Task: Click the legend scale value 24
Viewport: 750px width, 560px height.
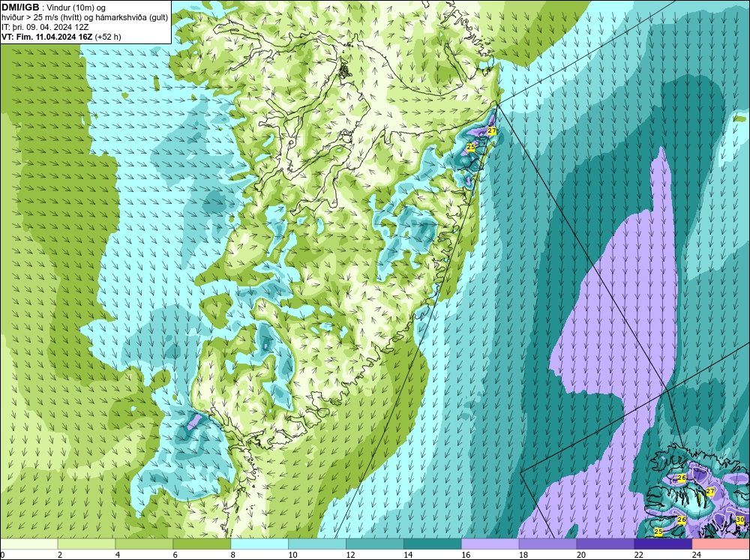Action: [697, 555]
